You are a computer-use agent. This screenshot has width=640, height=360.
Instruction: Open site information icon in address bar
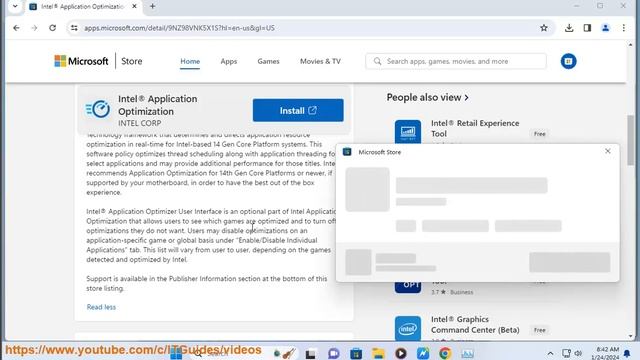pyautogui.click(x=74, y=28)
